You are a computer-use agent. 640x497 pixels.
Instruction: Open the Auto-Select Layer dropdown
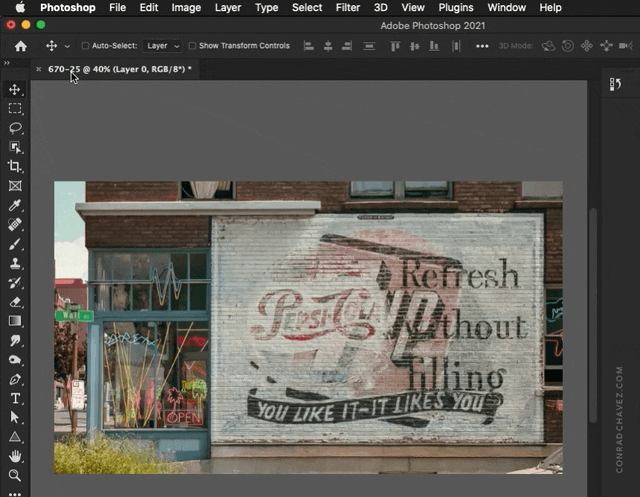163,46
